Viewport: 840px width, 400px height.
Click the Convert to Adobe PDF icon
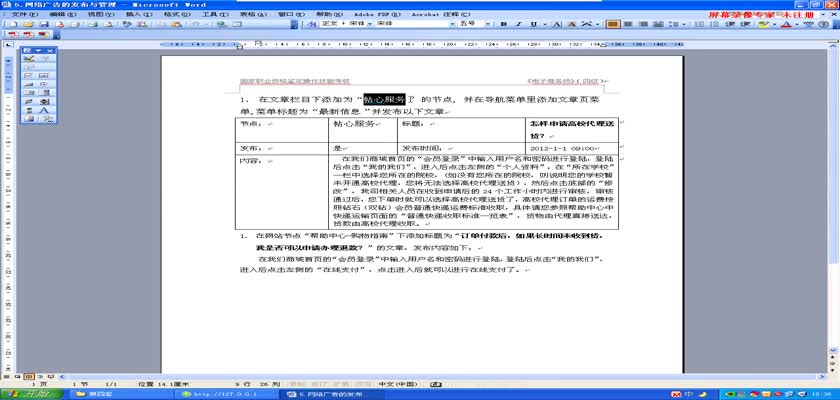(x=11, y=35)
